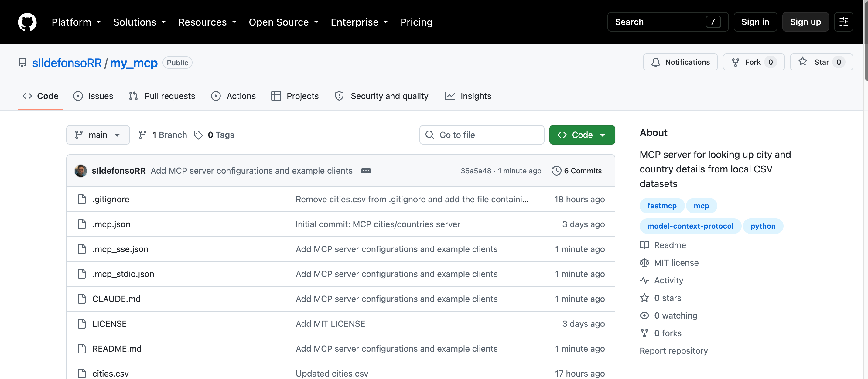Click the tag icon next to 0 Tags
Viewport: 868px width, 379px height.
pyautogui.click(x=198, y=135)
